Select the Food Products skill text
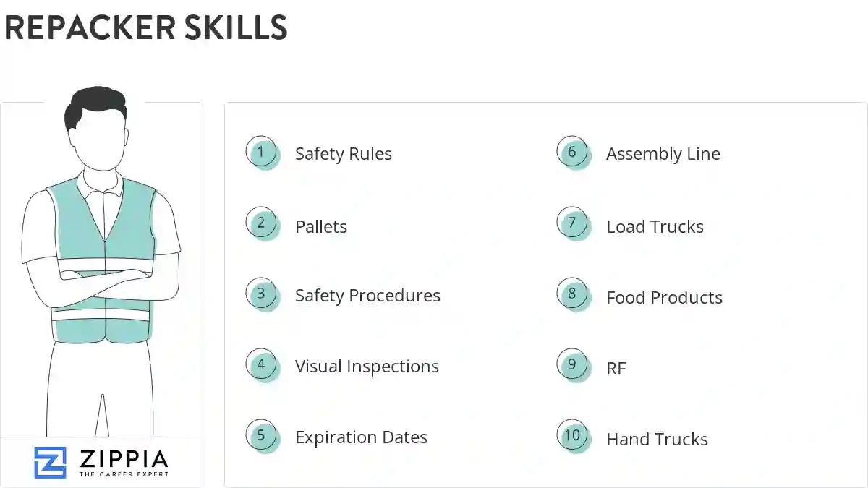This screenshot has height=488, width=868. pyautogui.click(x=664, y=298)
